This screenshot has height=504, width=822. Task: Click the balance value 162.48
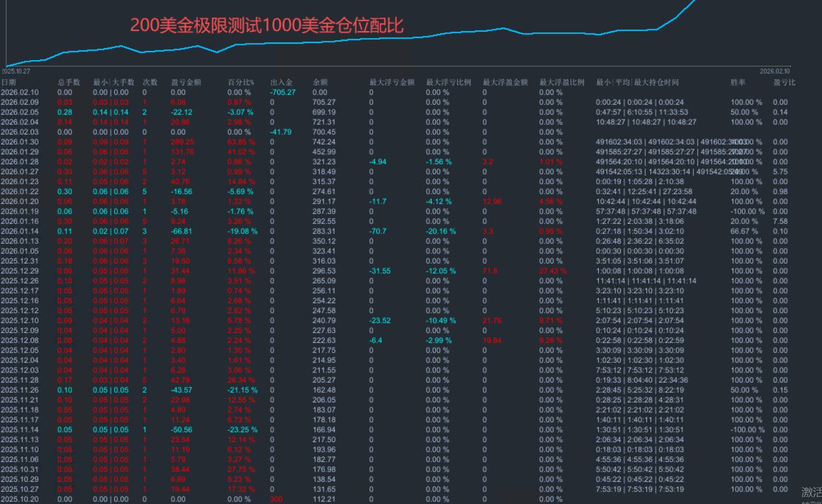324,390
